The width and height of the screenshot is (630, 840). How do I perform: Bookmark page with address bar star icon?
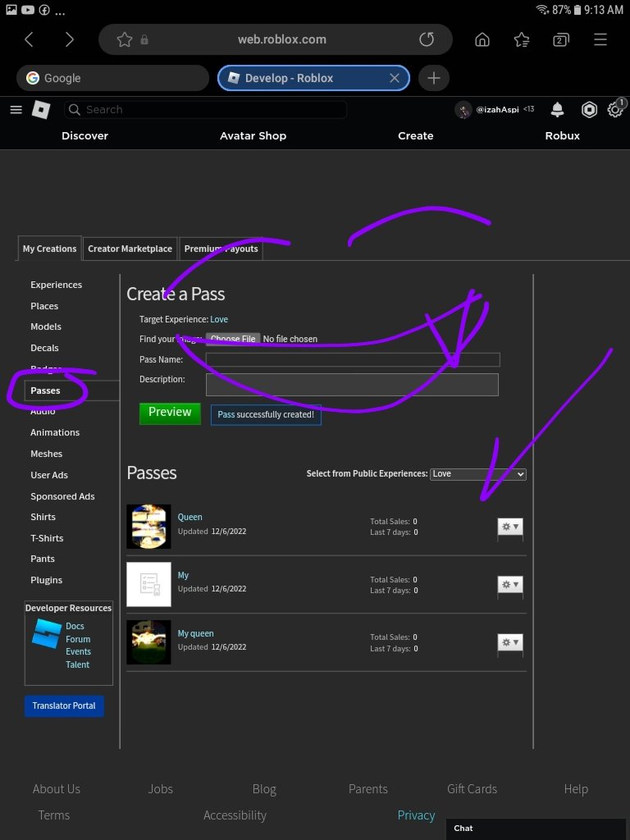(x=125, y=39)
